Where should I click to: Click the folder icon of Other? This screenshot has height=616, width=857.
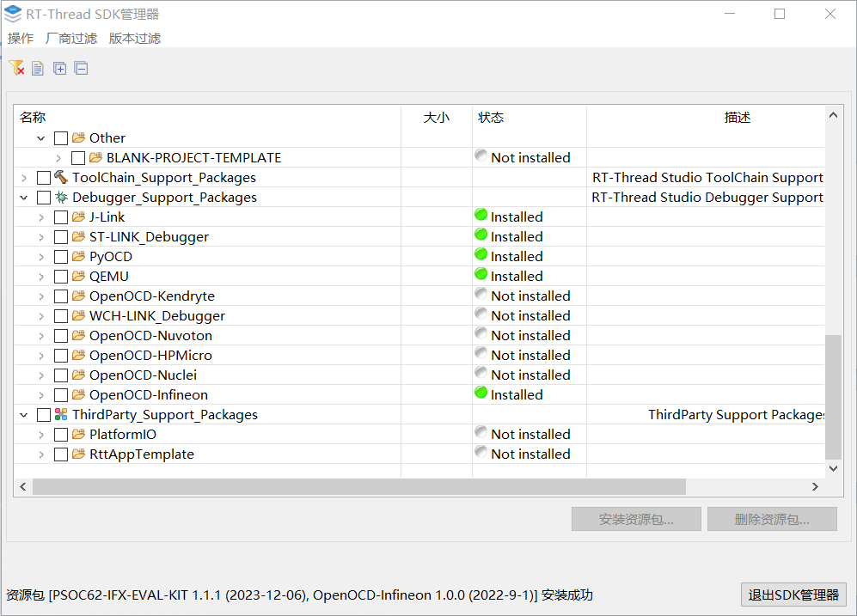[x=79, y=137]
